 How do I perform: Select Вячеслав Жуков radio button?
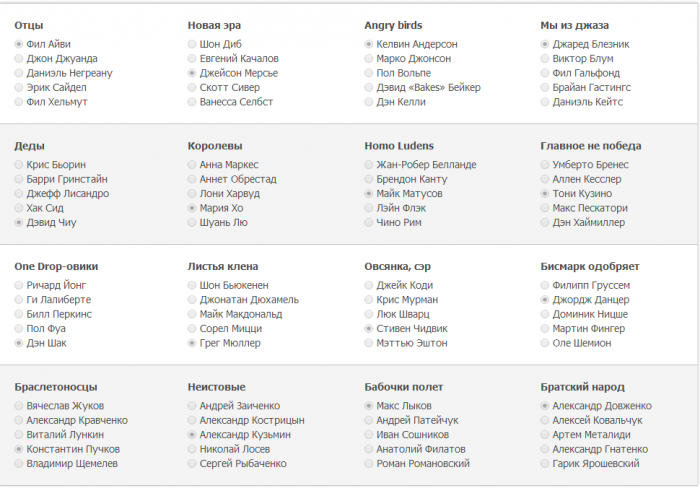20,406
